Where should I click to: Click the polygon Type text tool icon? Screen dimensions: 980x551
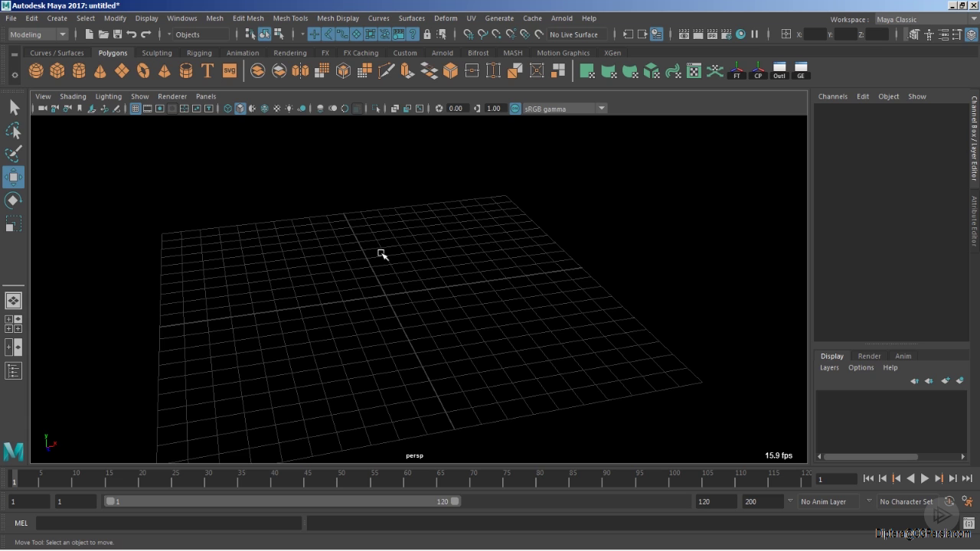(207, 71)
